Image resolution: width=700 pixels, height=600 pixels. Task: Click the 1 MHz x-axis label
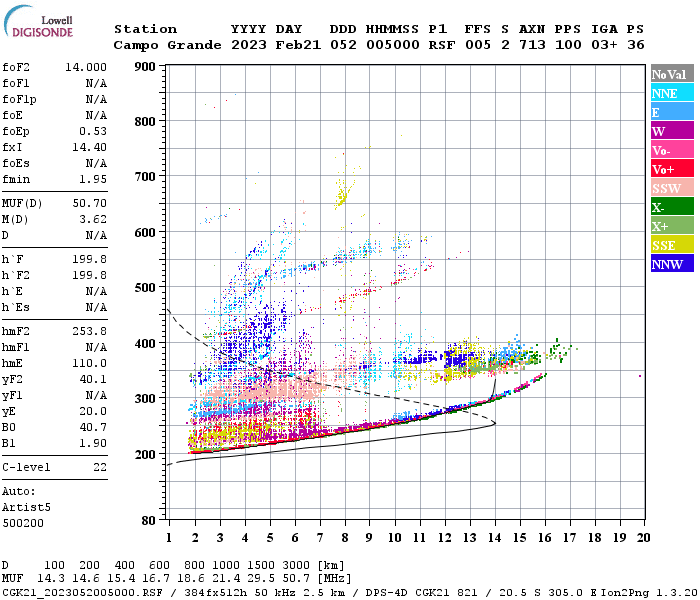coord(169,538)
